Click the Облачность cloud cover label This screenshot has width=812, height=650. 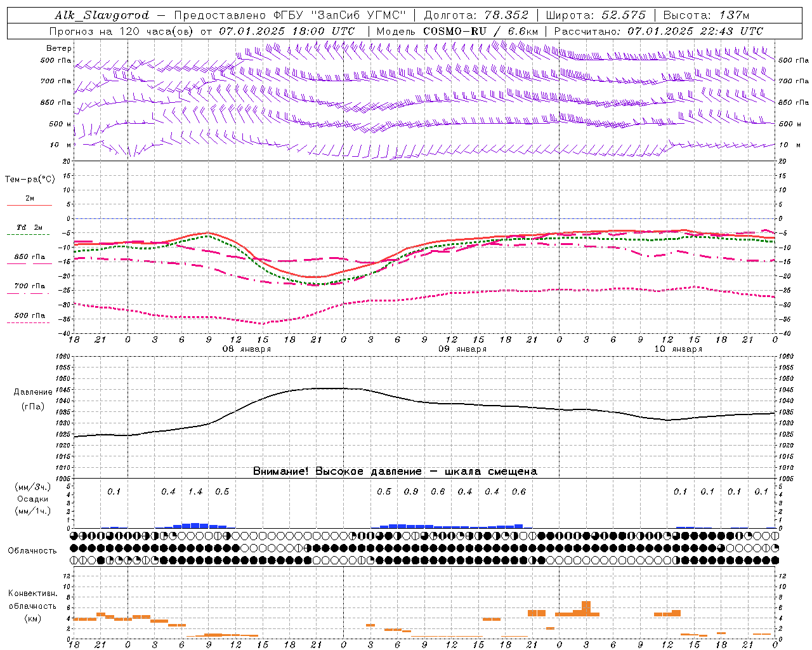coord(32,551)
